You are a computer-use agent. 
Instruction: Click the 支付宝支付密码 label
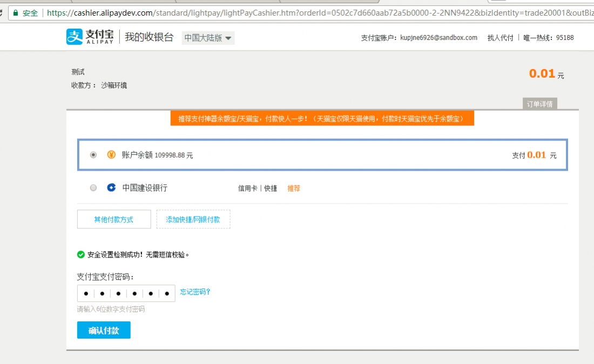coord(105,277)
